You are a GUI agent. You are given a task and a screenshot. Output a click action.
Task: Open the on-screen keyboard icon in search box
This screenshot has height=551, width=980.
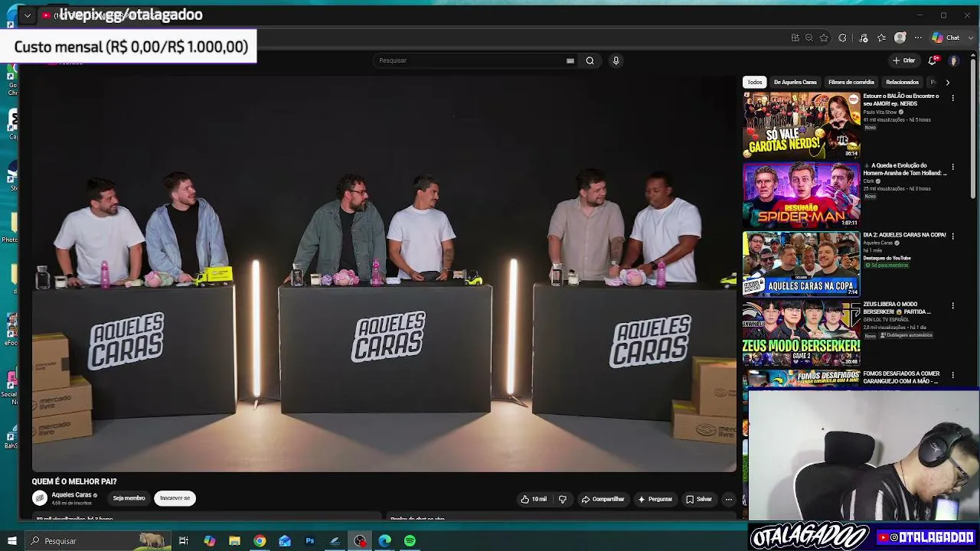pyautogui.click(x=570, y=60)
